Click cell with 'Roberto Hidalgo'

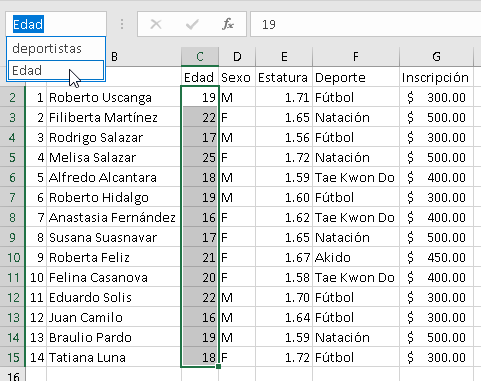[114, 197]
